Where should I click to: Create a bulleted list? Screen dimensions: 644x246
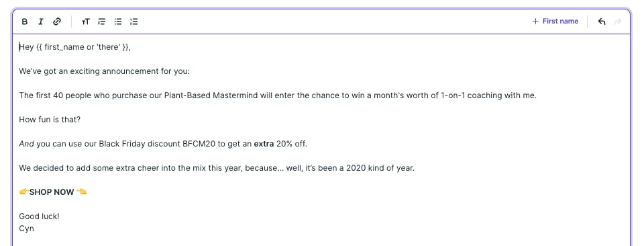click(118, 22)
